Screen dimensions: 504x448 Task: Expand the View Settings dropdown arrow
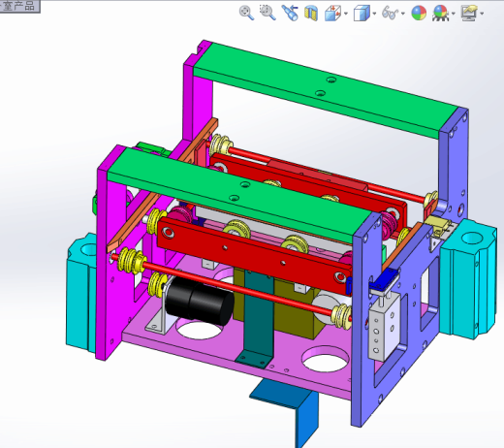coord(482,14)
